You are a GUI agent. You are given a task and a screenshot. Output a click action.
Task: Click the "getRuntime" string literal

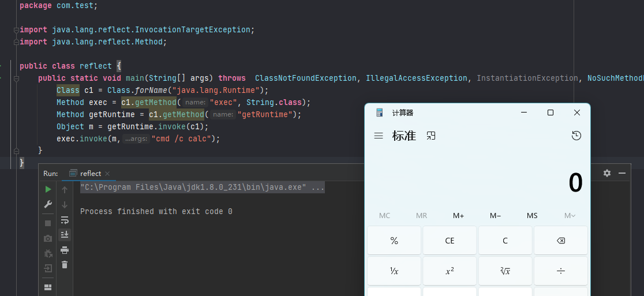[265, 115]
